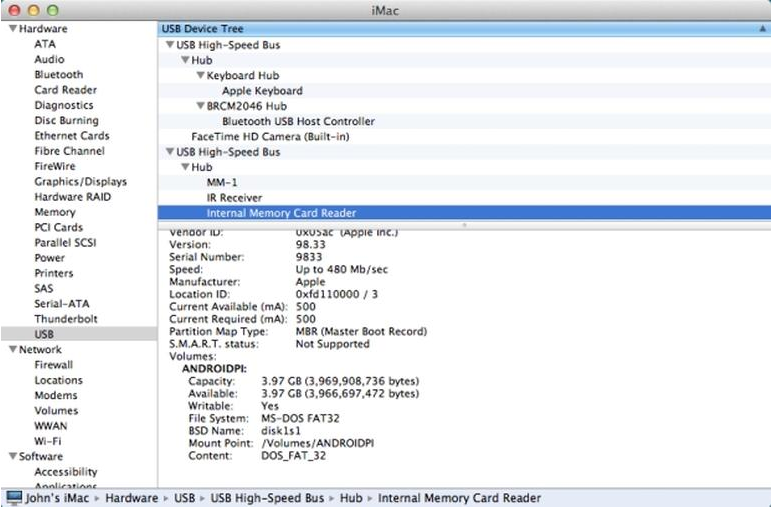Select Bluetooth in the sidebar

[59, 74]
